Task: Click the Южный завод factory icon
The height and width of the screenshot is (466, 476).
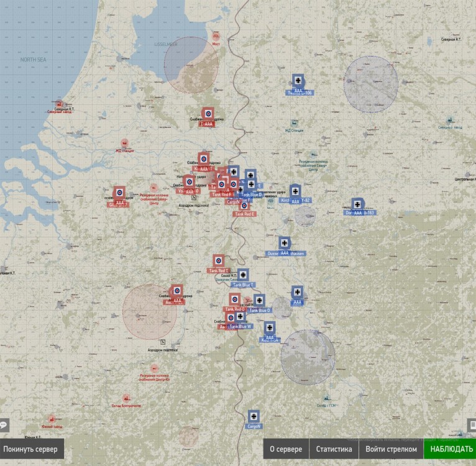Action: (x=52, y=419)
